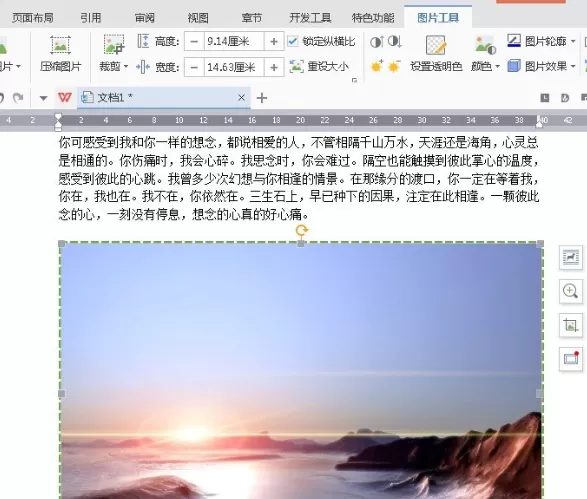Open the size group dialog launcher
587x499 pixels.
(354, 80)
